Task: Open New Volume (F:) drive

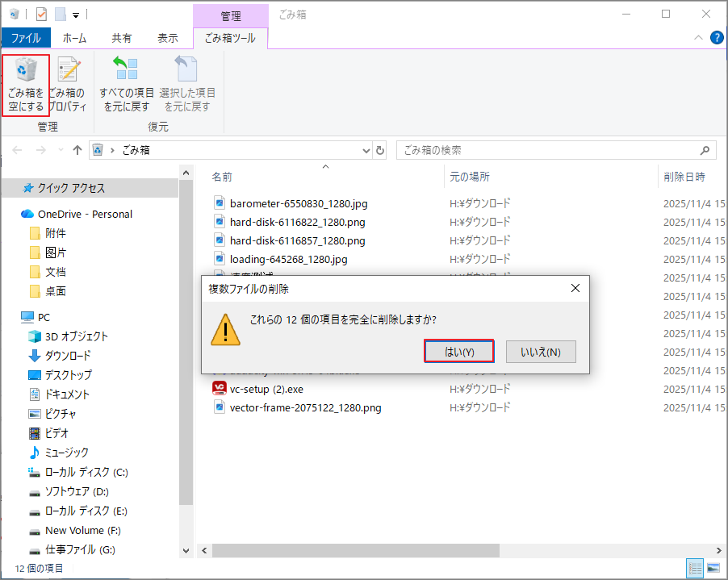Action: click(82, 530)
